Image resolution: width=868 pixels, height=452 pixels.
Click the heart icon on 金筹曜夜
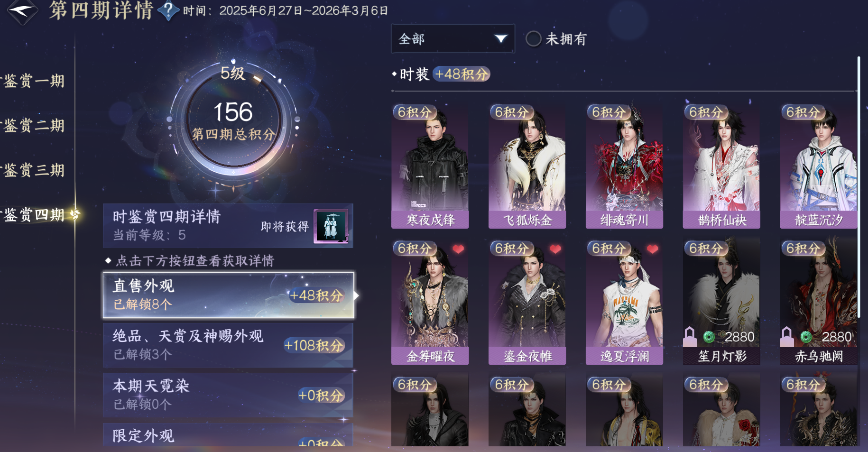click(458, 249)
